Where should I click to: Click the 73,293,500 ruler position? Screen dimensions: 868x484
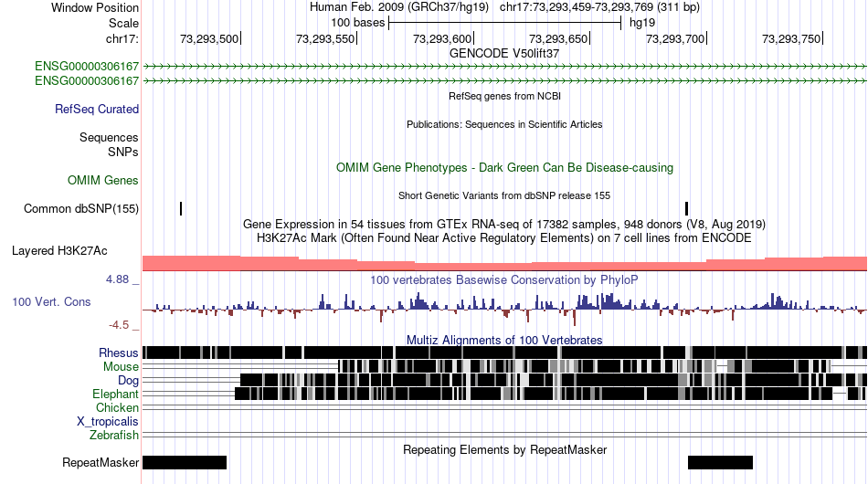click(x=209, y=38)
